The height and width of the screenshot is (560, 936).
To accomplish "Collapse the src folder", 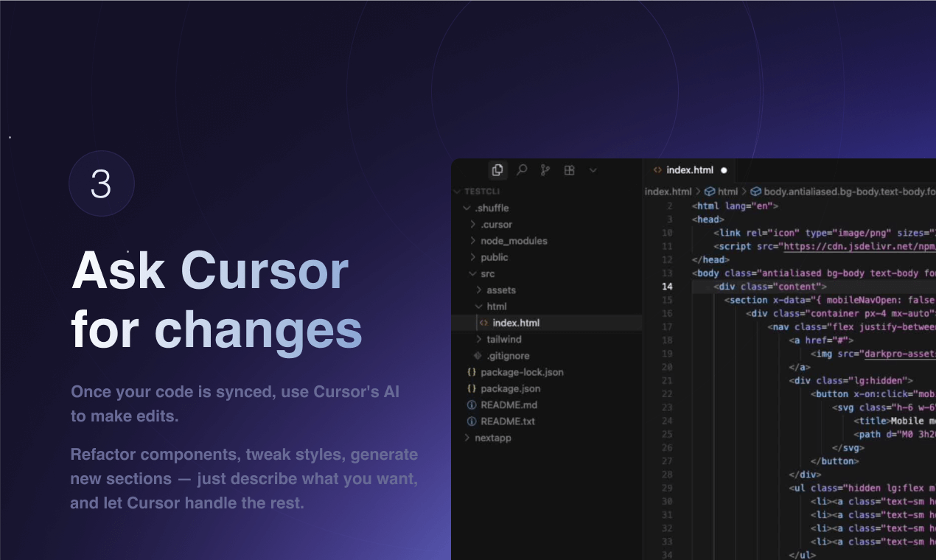I will point(473,273).
